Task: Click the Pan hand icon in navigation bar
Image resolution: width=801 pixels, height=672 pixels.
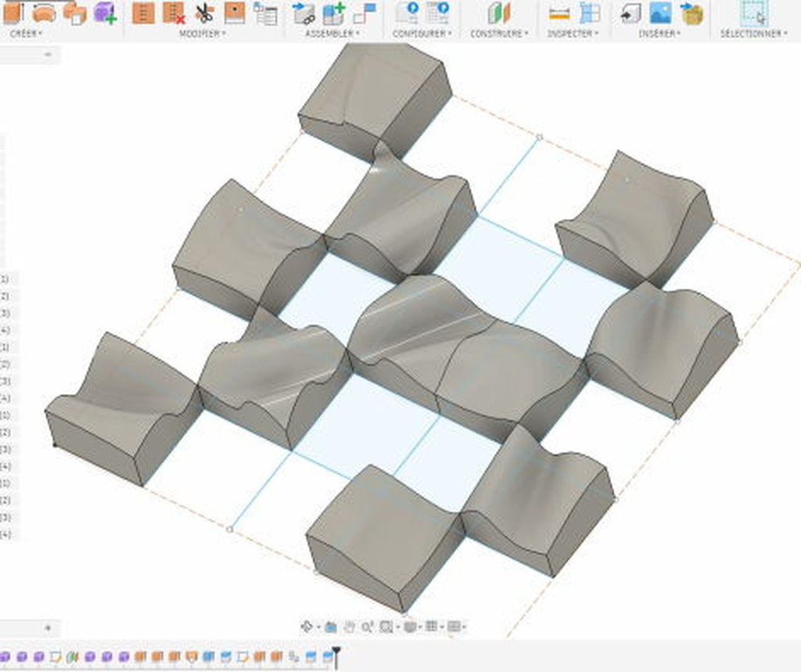Action: 349,627
